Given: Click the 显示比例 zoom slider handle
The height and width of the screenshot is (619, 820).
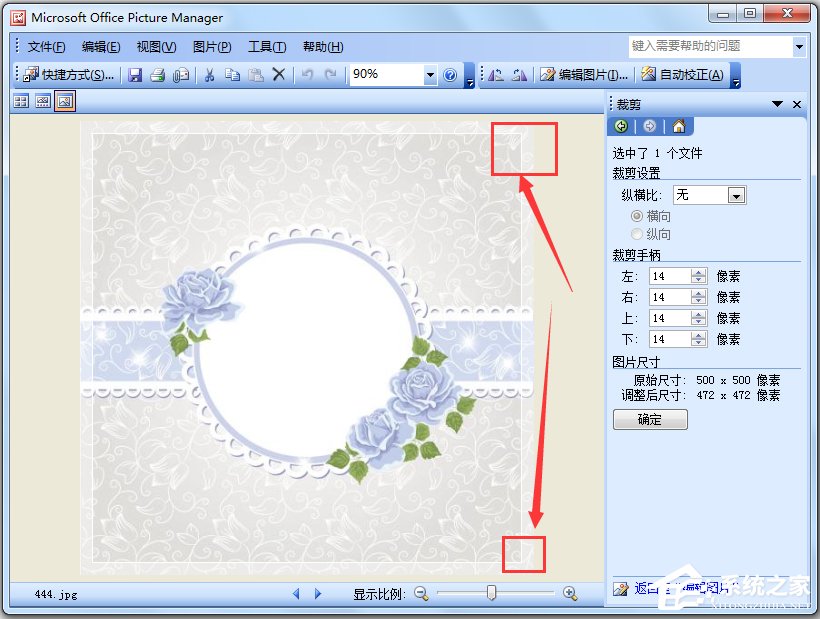Looking at the screenshot, I should point(491,593).
